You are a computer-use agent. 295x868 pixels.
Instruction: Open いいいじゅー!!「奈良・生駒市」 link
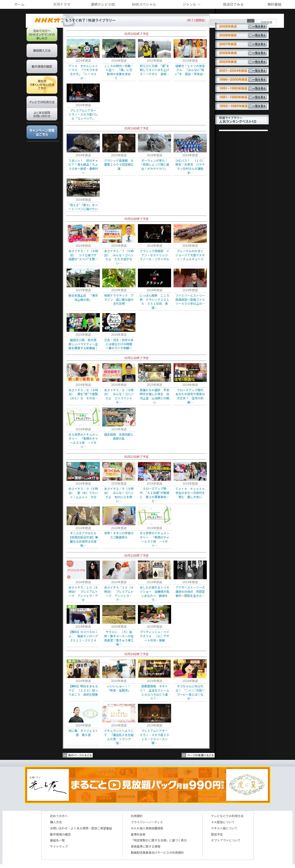pos(119,688)
